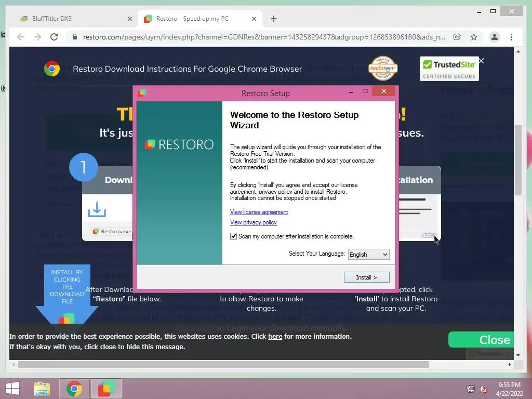The height and width of the screenshot is (399, 532).
Task: Go forward in Chrome
Action: pos(37,37)
